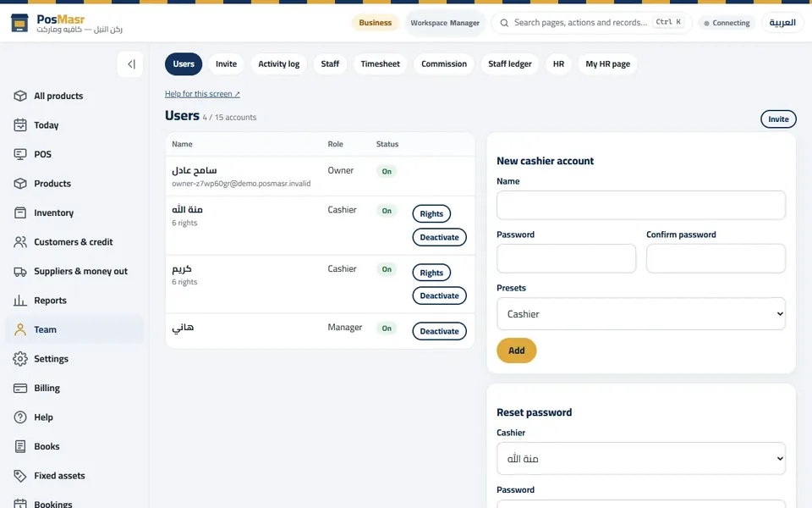The width and height of the screenshot is (812, 508).
Task: Open Rights for منة الله
Action: point(431,213)
